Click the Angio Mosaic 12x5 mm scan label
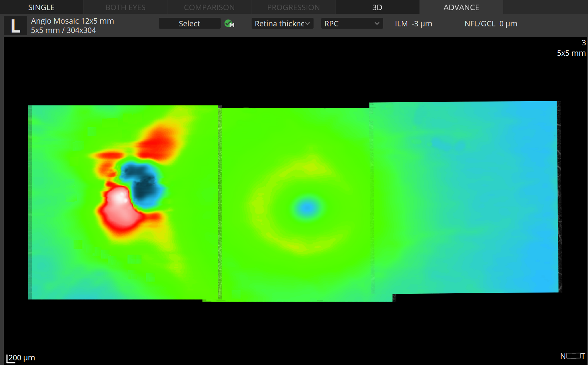This screenshot has height=365, width=588. (x=72, y=21)
